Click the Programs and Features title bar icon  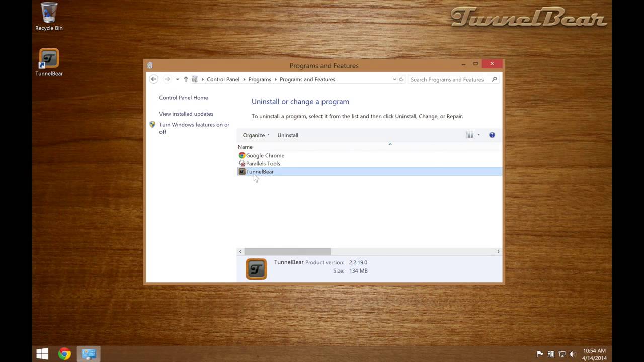[150, 65]
